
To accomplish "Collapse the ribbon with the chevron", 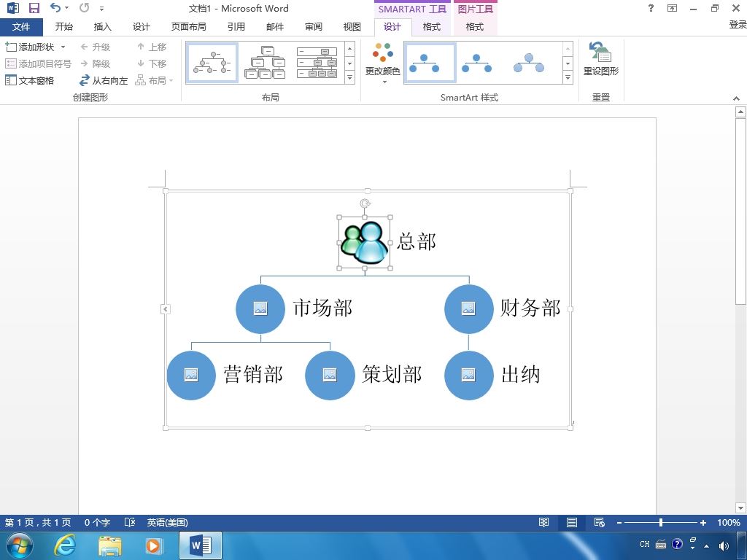I will click(737, 98).
